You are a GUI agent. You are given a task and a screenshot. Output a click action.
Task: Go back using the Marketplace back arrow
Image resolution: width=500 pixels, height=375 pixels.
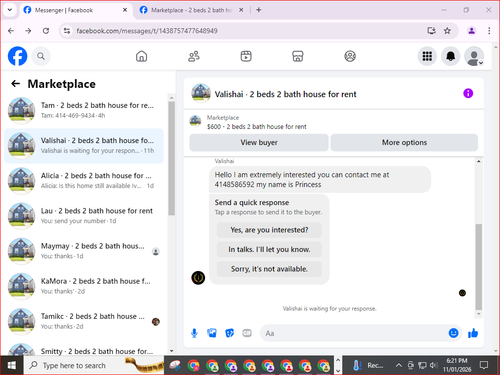coord(15,84)
